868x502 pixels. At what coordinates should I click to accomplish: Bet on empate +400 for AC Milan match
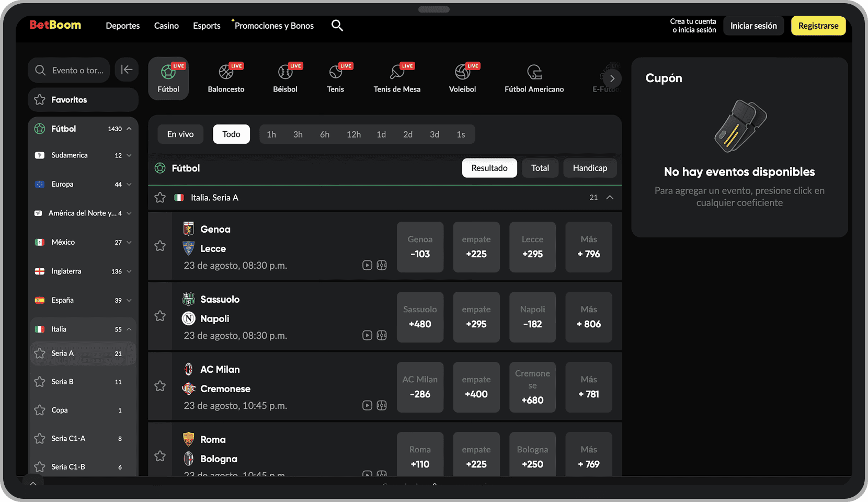coord(476,387)
